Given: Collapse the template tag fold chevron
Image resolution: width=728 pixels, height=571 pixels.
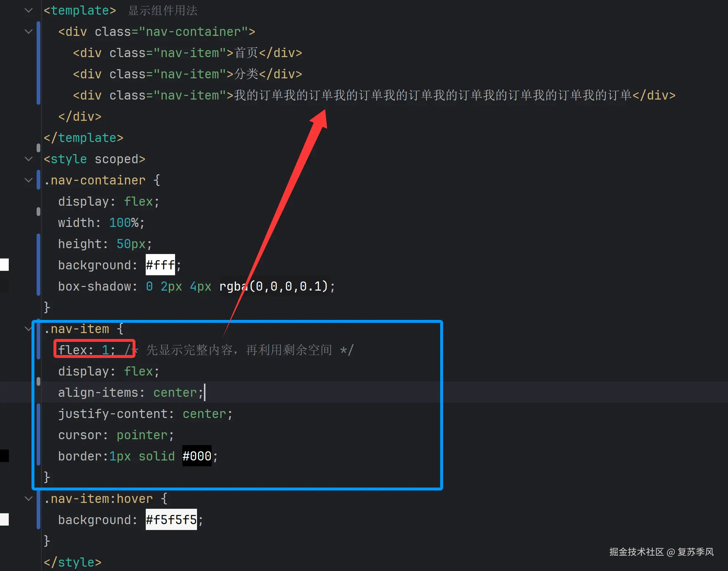Looking at the screenshot, I should [x=29, y=11].
